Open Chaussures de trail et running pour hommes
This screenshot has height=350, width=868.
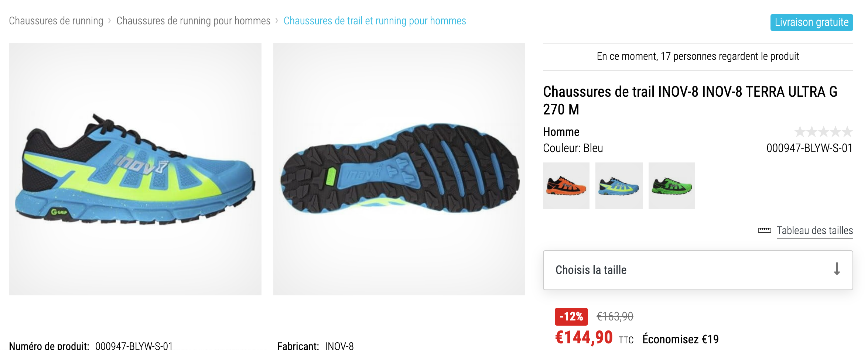[375, 21]
